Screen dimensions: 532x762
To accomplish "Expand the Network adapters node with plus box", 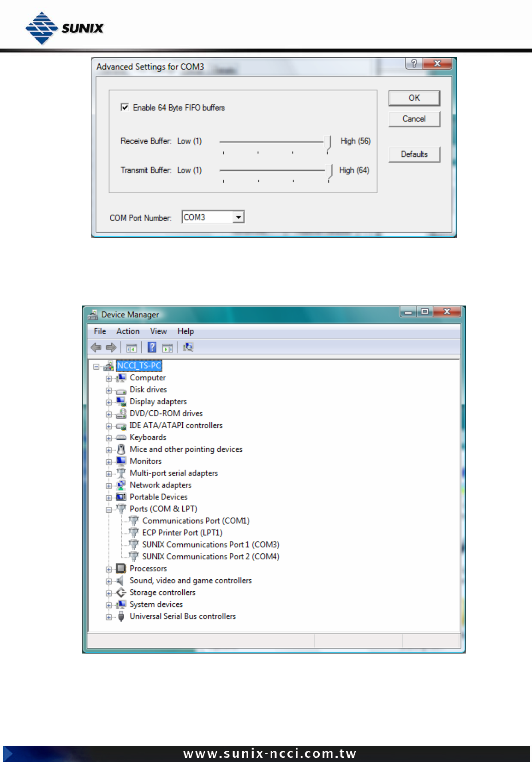I will [109, 486].
